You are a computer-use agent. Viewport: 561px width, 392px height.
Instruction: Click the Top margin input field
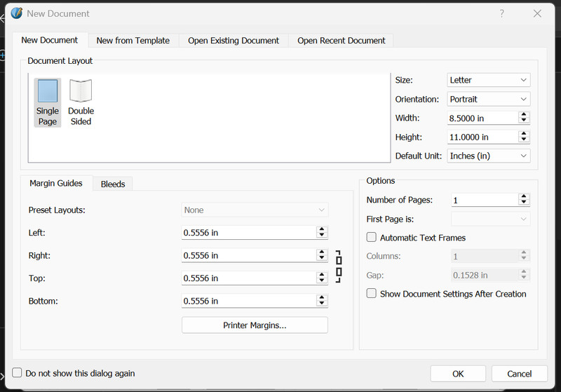(248, 278)
